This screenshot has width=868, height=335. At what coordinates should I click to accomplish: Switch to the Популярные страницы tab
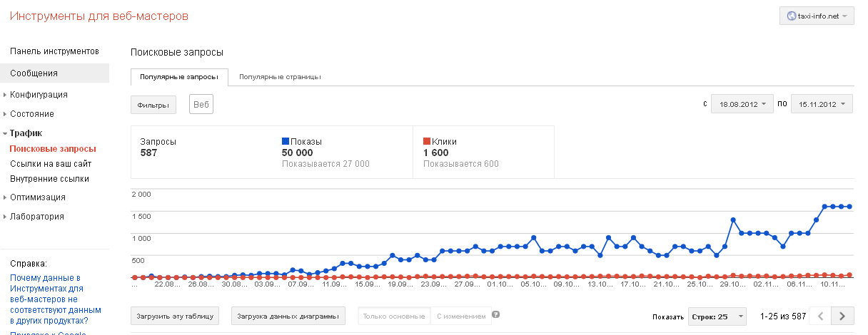coord(280,77)
